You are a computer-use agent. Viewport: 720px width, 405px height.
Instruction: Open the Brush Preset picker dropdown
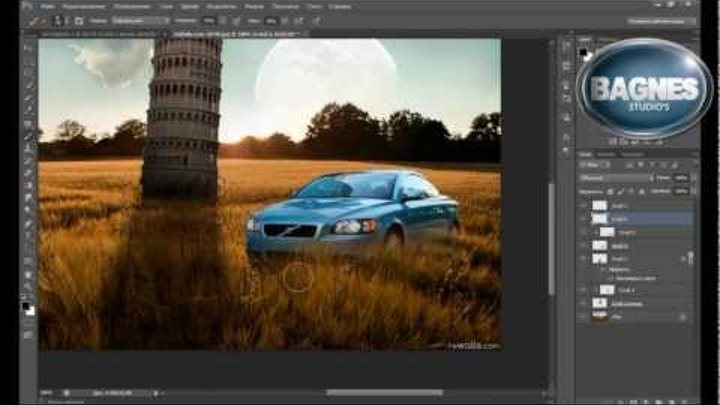[58, 20]
